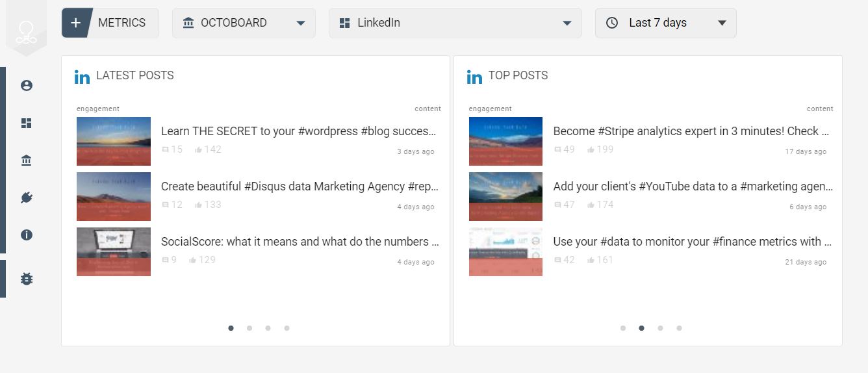Click comments icon on the Stripe analytics post

557,149
